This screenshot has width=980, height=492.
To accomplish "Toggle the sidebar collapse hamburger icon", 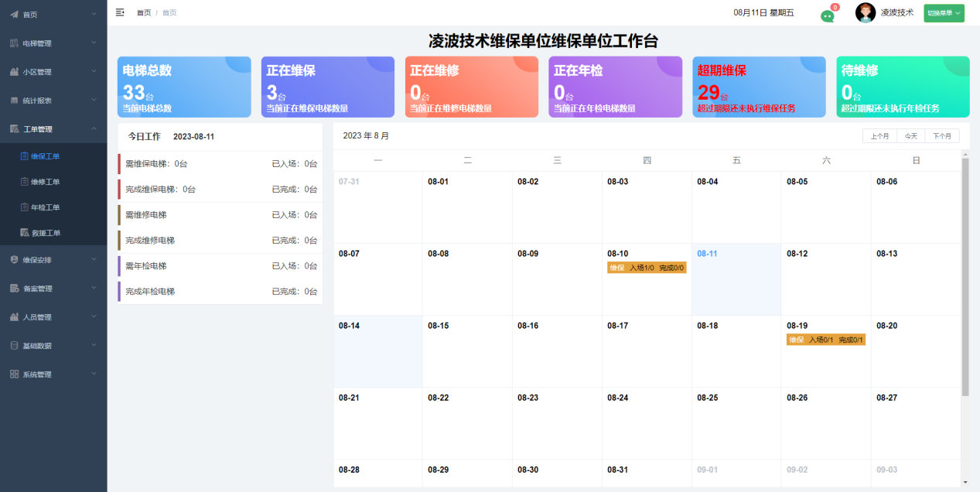I will click(120, 12).
